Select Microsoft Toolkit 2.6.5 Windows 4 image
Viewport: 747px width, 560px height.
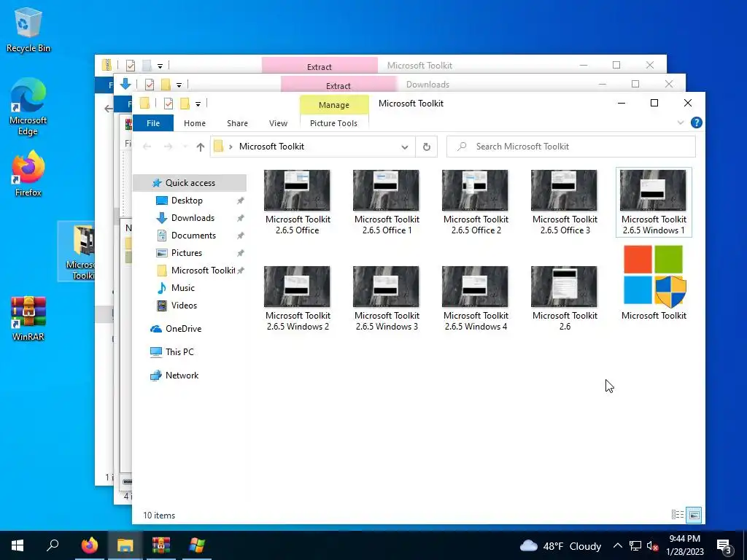click(476, 298)
